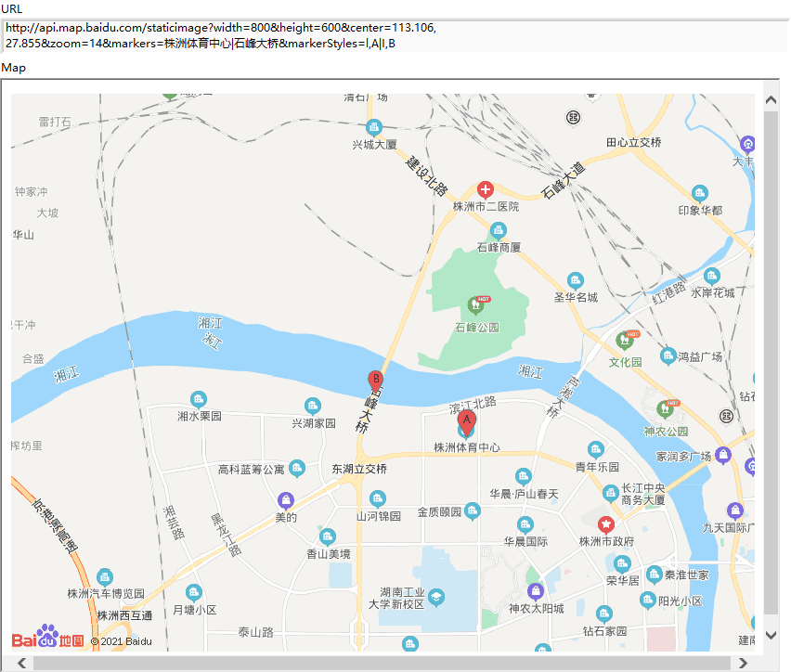Click the 家润多广场 shopping icon
The width and height of the screenshot is (791, 672).
[723, 455]
